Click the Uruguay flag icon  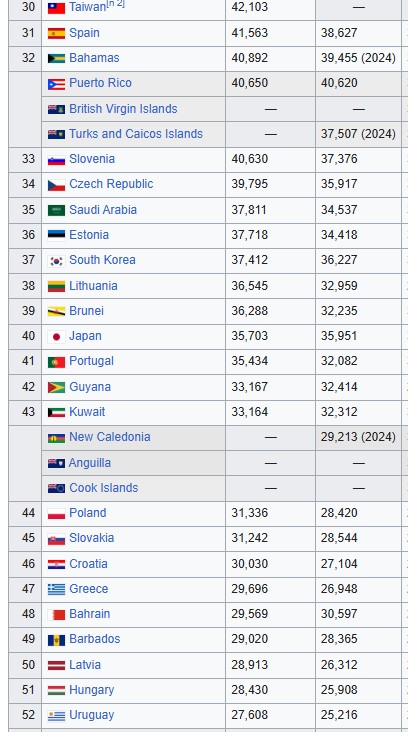[56, 716]
